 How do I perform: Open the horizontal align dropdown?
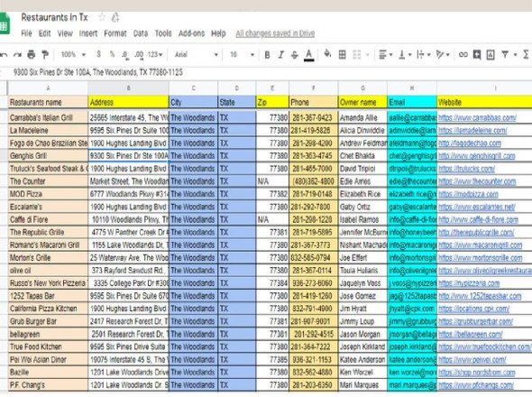click(386, 54)
